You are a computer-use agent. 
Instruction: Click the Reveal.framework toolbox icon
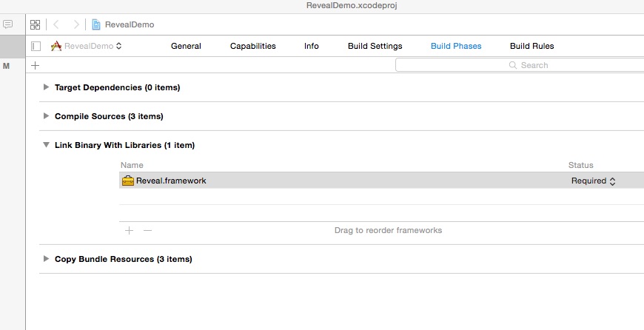click(x=128, y=181)
